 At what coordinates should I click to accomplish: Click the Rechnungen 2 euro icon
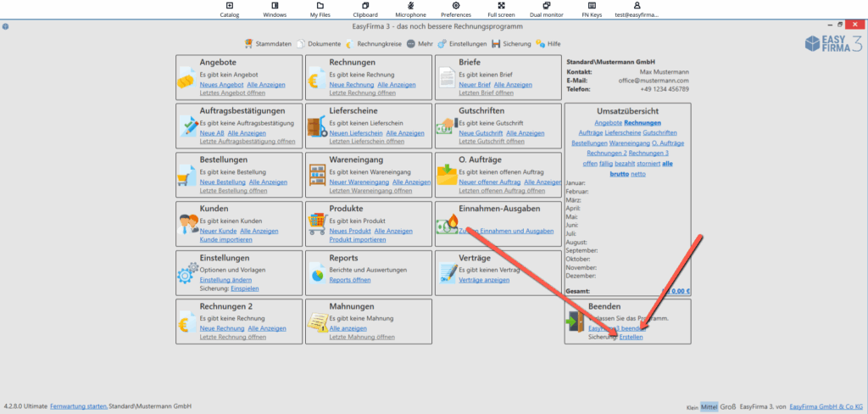click(x=187, y=322)
